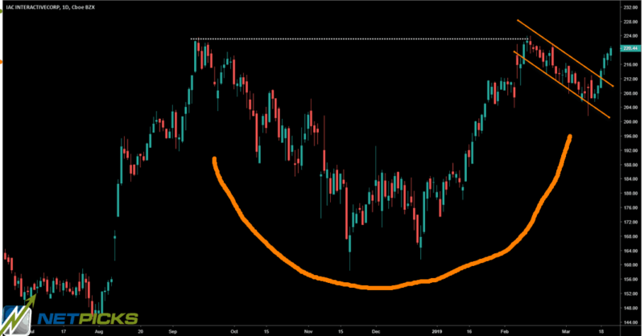Click the 228.00 price axis label
The width and height of the screenshot is (644, 336).
coord(630,22)
